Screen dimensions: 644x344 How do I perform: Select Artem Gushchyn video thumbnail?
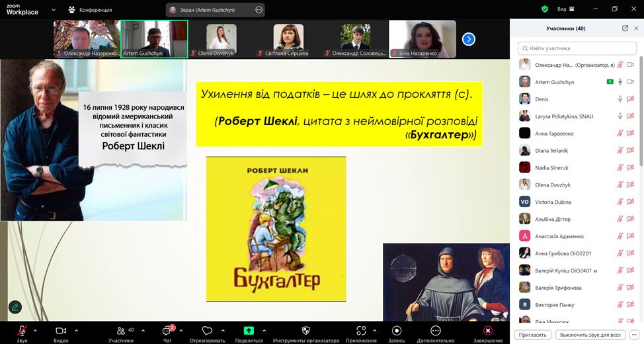[x=155, y=39]
